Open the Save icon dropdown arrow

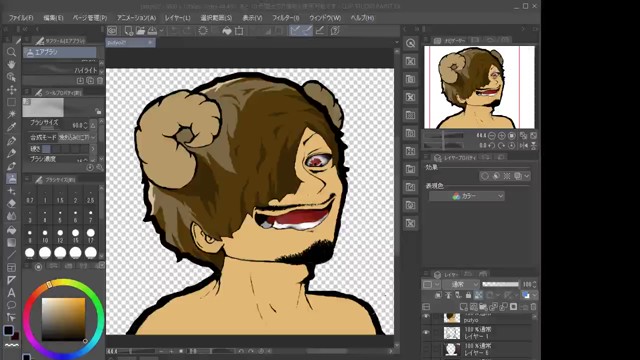(162, 31)
